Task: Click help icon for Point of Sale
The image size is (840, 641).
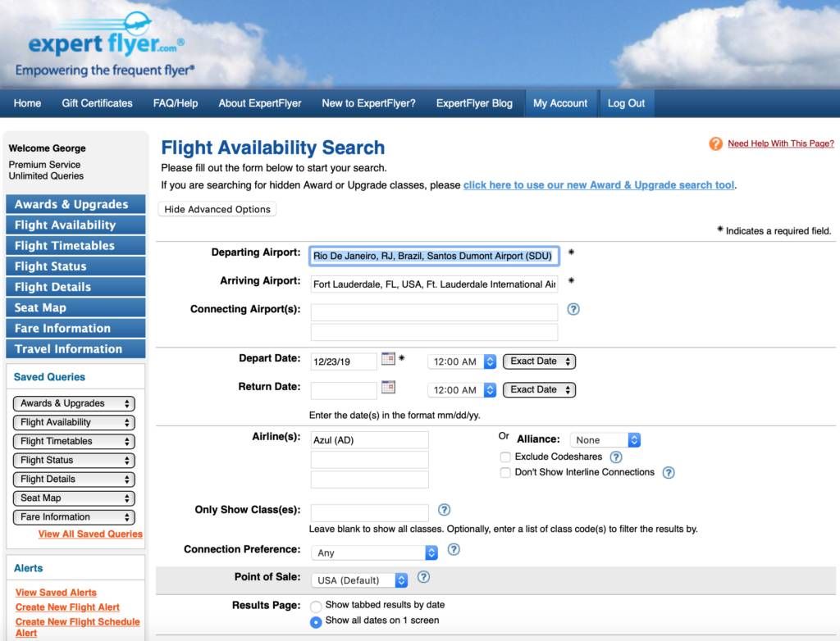Action: [423, 577]
